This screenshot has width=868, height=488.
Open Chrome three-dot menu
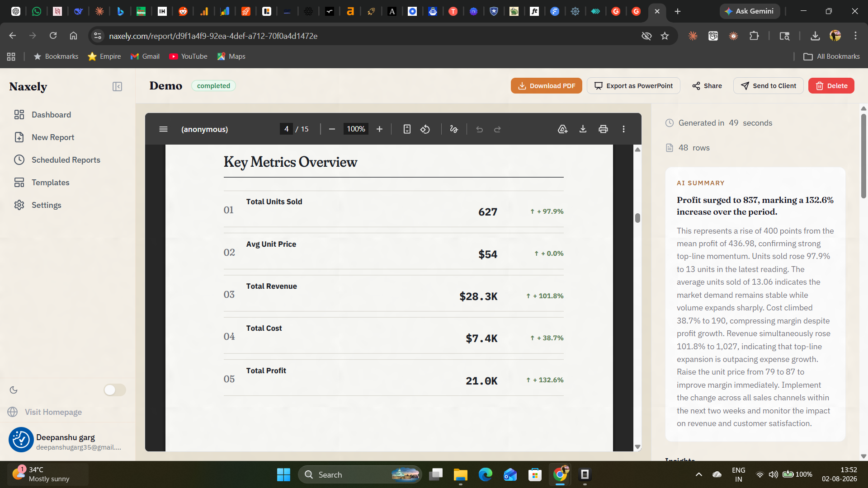click(855, 36)
